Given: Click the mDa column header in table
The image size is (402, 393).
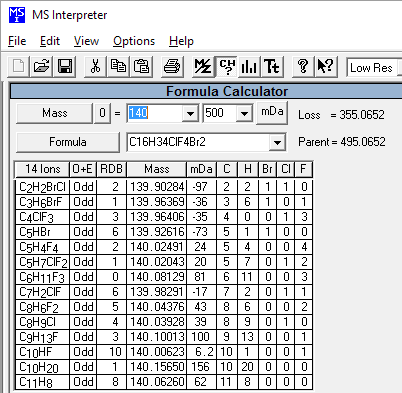Looking at the screenshot, I should click(x=201, y=169).
